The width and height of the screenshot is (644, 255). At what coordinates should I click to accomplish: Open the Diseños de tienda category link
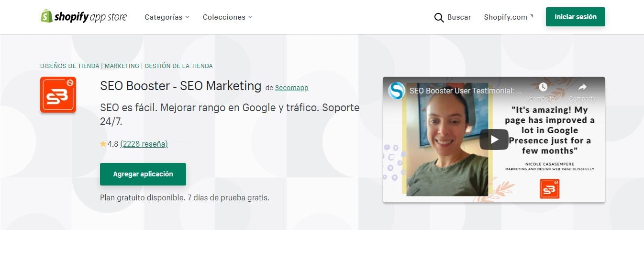(x=70, y=66)
